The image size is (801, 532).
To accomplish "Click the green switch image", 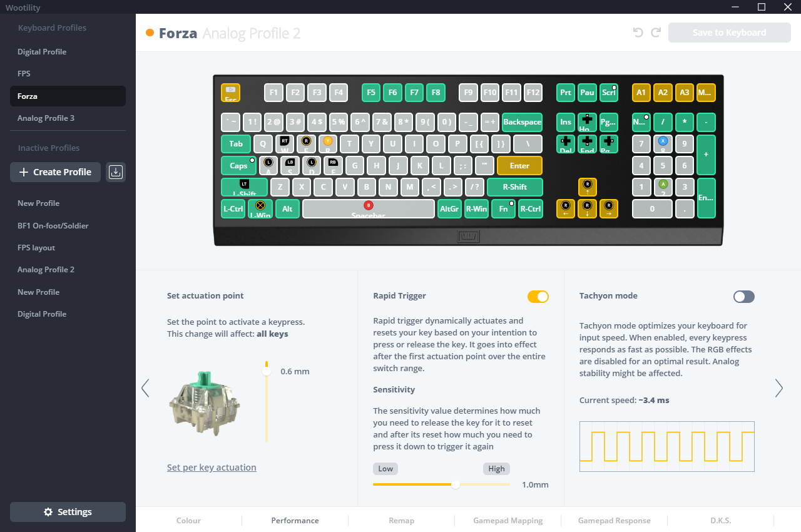I will 205,403.
